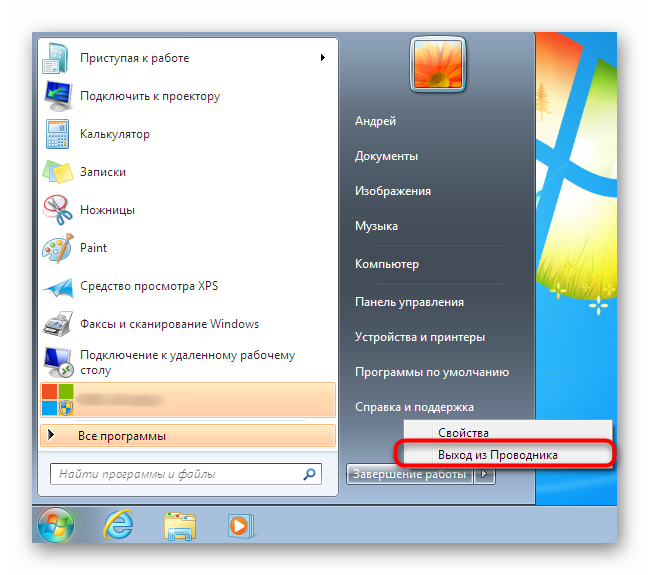Select Свойства in the context menu

click(508, 433)
